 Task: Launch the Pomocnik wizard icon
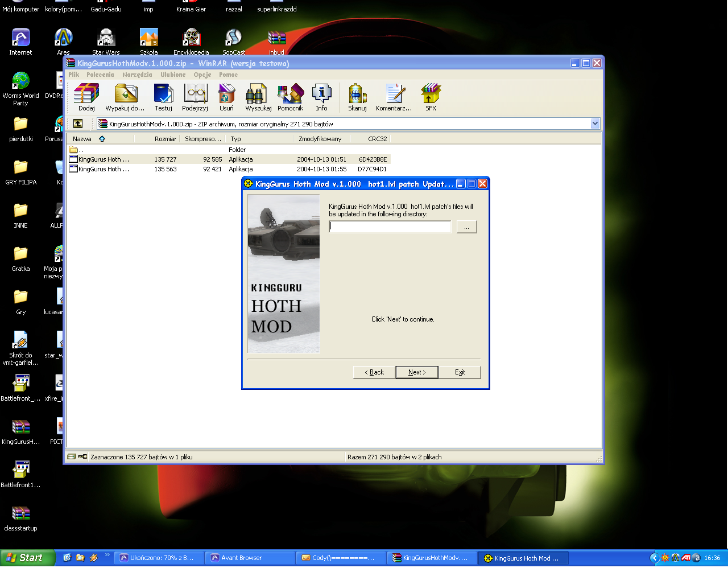tap(290, 96)
